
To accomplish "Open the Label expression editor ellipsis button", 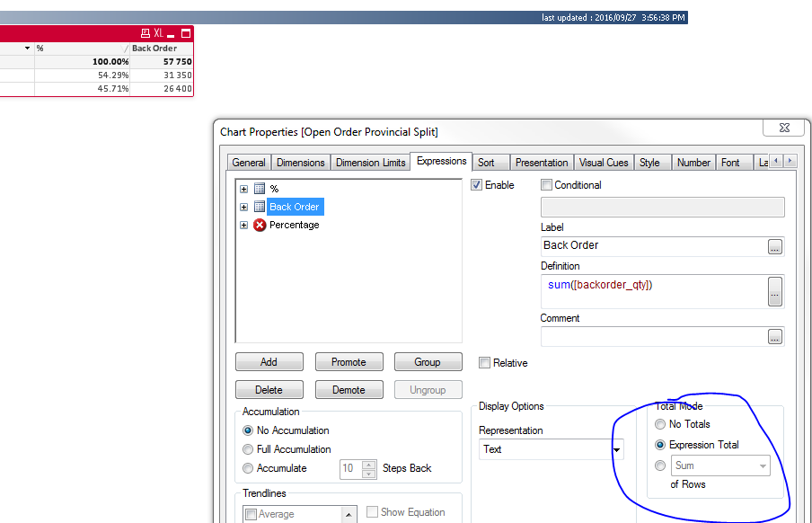I will [x=775, y=245].
